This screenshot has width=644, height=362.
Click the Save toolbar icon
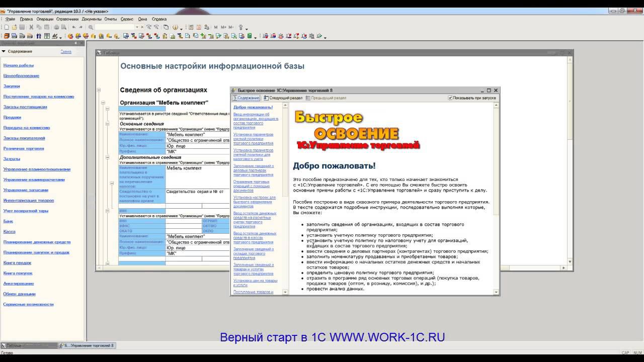click(x=22, y=27)
